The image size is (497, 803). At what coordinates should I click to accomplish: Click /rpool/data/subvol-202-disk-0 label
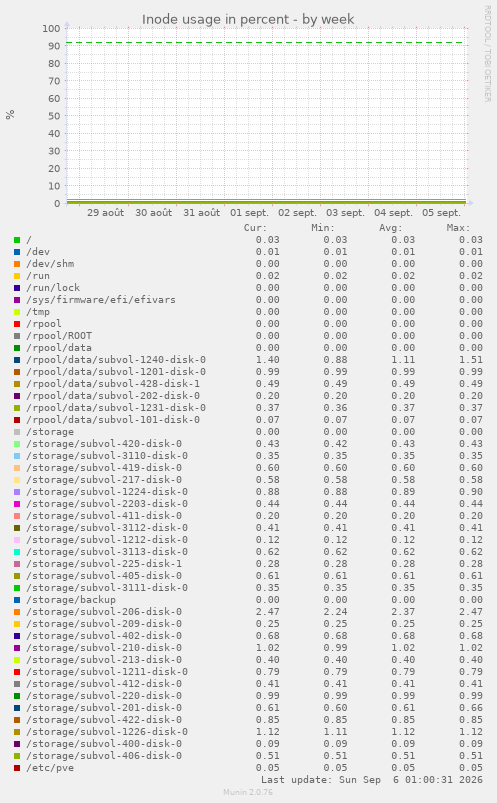click(x=113, y=396)
